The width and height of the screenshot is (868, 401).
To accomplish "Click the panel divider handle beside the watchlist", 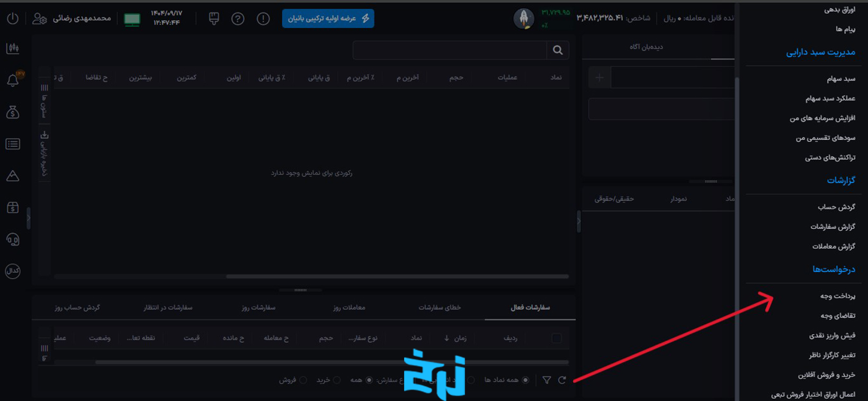I will coord(579,221).
